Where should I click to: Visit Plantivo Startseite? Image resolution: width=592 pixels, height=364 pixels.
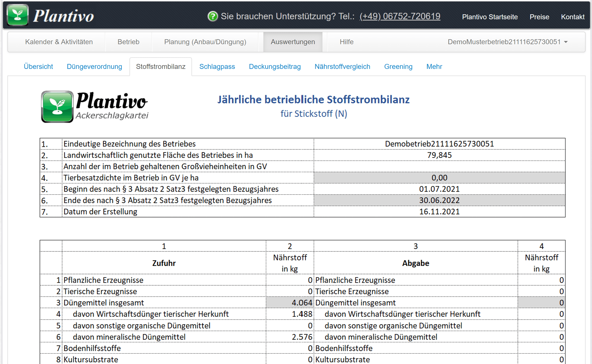point(490,17)
